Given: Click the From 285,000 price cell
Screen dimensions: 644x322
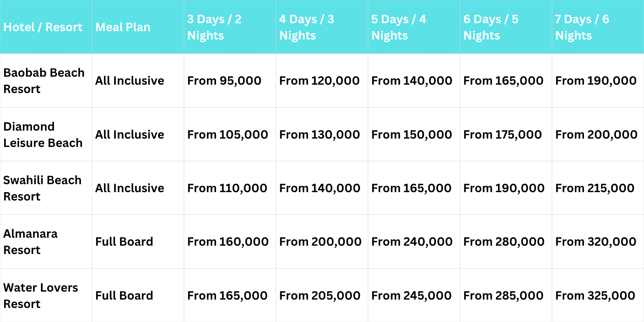Looking at the screenshot, I should [x=503, y=296].
